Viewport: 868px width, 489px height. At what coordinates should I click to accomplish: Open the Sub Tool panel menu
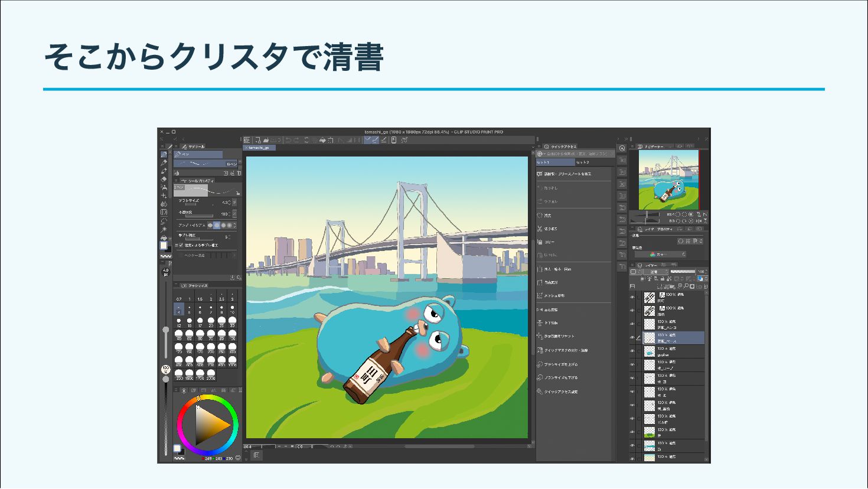pyautogui.click(x=177, y=146)
